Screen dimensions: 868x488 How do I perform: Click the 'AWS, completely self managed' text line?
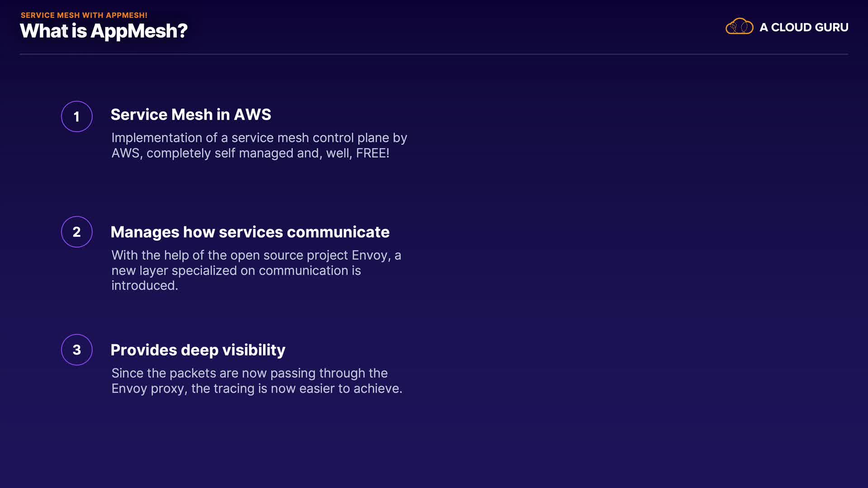point(203,153)
